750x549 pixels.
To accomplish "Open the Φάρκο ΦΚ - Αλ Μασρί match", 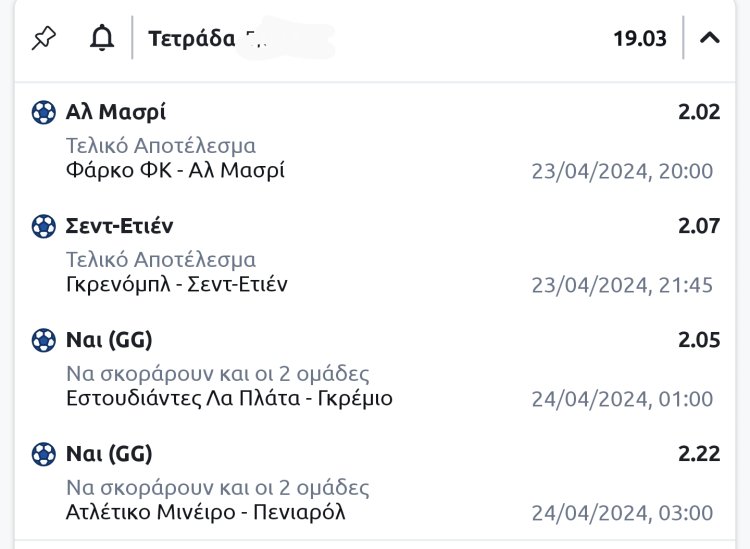I will pyautogui.click(x=175, y=171).
